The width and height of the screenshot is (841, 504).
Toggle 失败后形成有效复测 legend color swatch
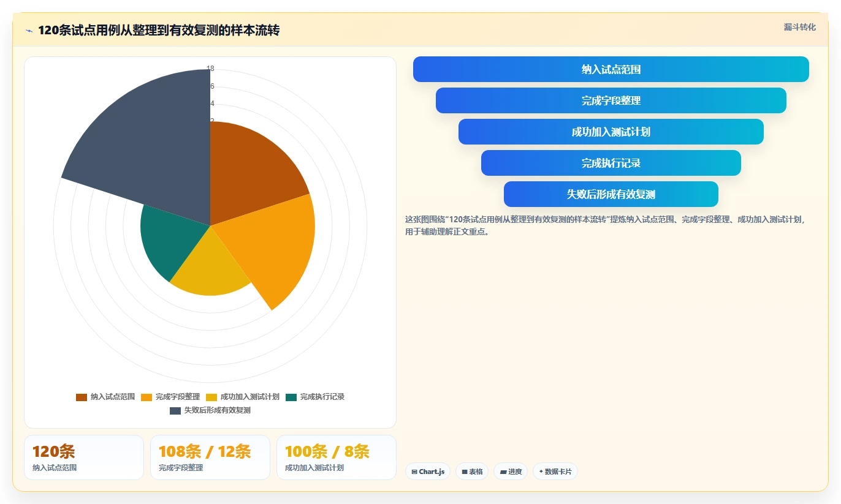[x=175, y=410]
